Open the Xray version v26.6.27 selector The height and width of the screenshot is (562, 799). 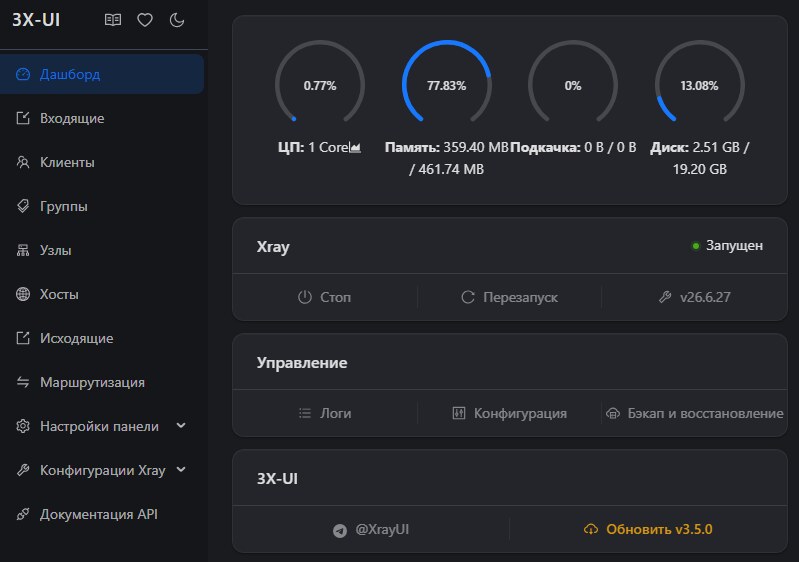695,297
